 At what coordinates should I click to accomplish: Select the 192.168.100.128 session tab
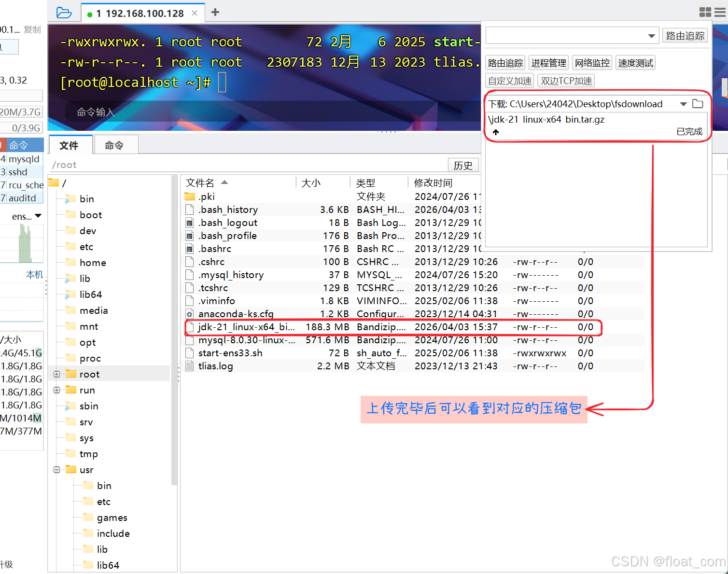143,13
